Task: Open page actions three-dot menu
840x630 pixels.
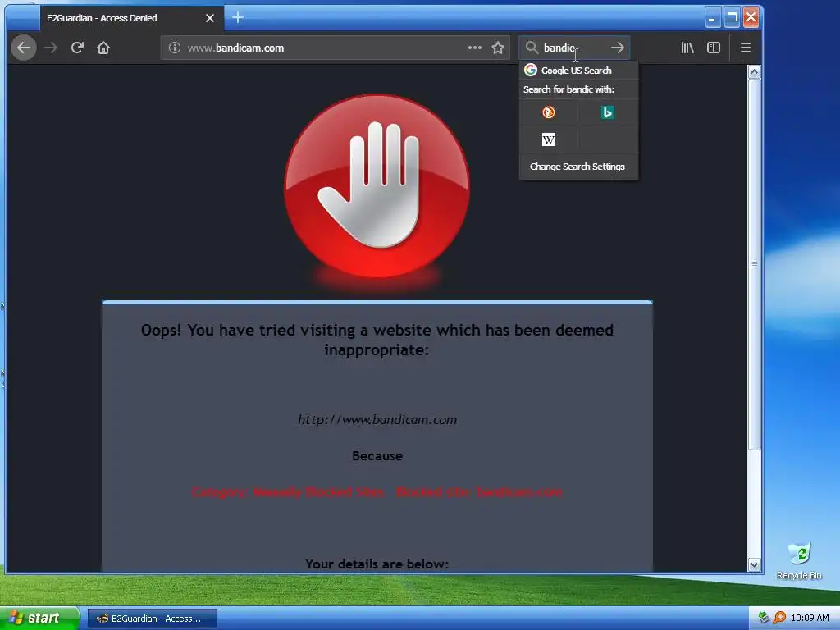Action: 475,48
